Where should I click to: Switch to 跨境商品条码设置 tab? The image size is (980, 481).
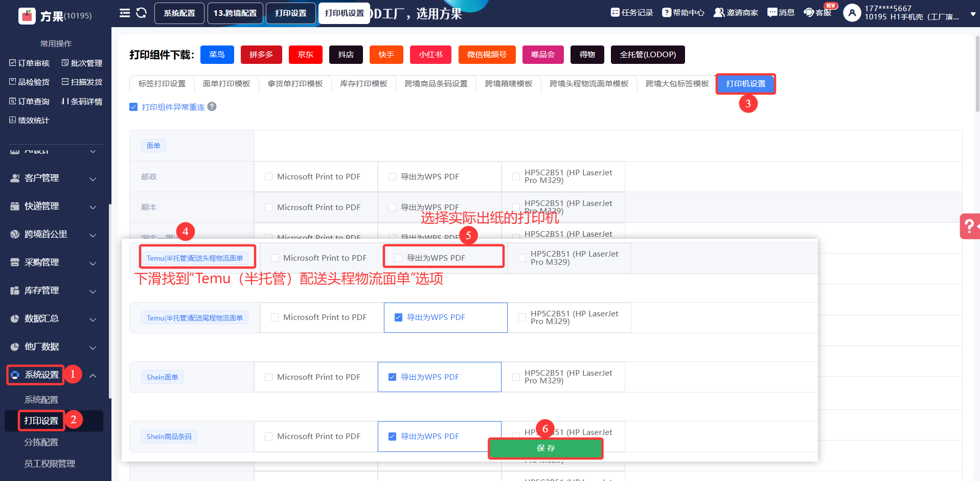pos(436,84)
